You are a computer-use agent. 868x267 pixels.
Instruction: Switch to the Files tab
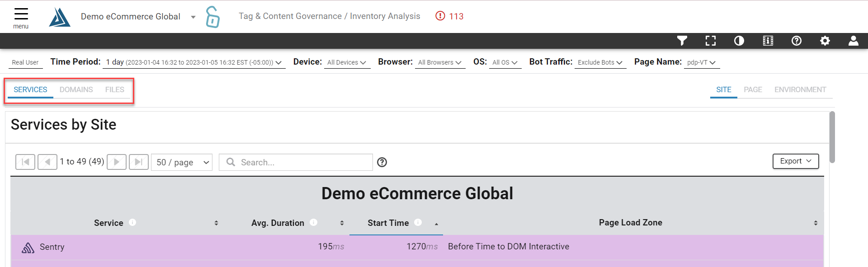point(114,89)
